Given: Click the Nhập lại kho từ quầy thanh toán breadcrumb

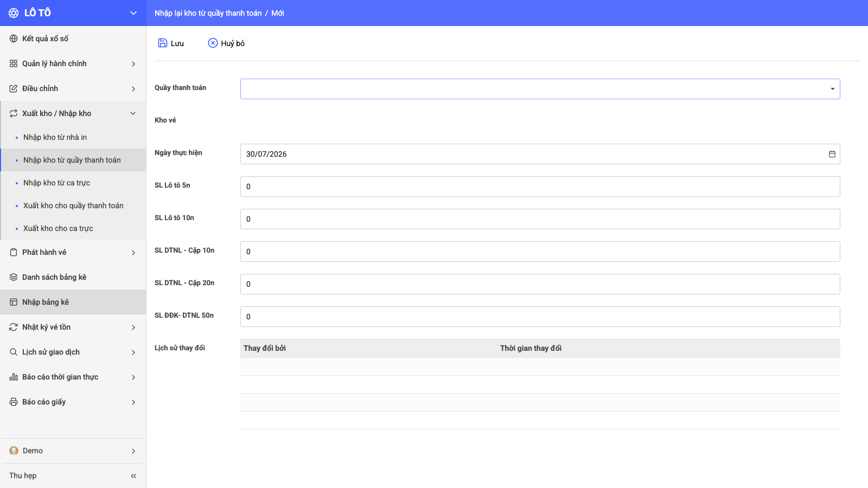Looking at the screenshot, I should tap(208, 13).
